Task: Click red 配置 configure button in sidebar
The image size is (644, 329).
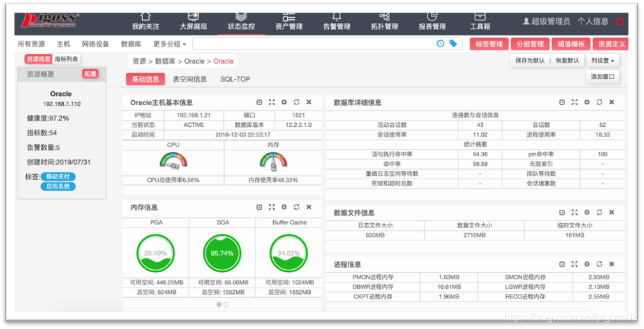Action: 91,74
